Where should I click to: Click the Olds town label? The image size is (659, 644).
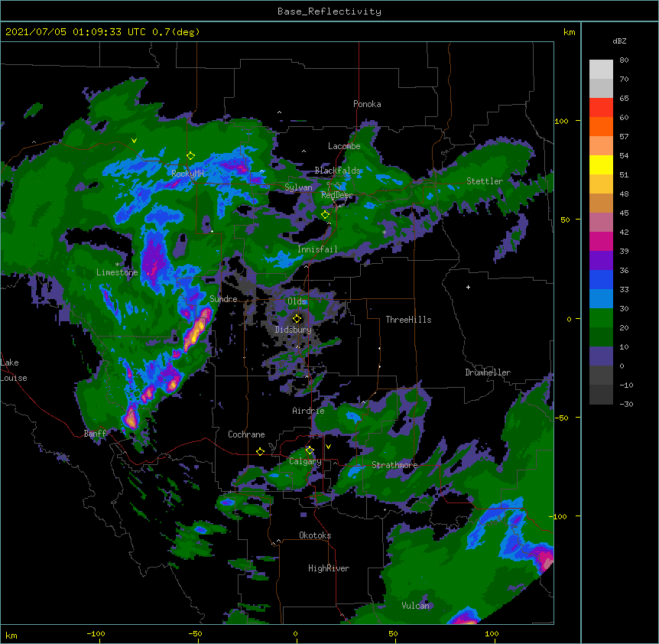click(297, 301)
